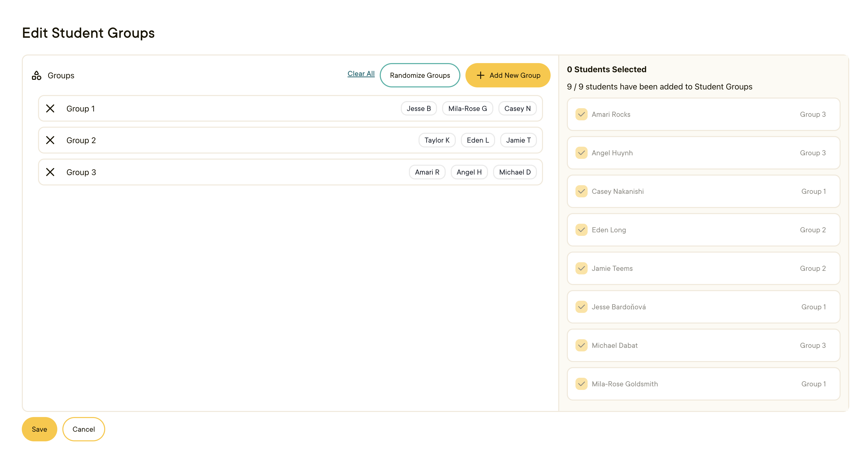Remove Group 2 using its X icon

click(x=50, y=140)
